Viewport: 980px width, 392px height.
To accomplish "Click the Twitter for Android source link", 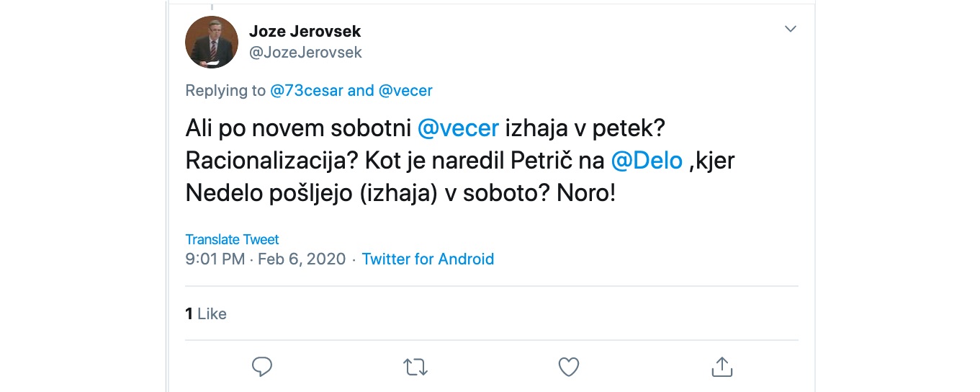I will click(x=428, y=259).
